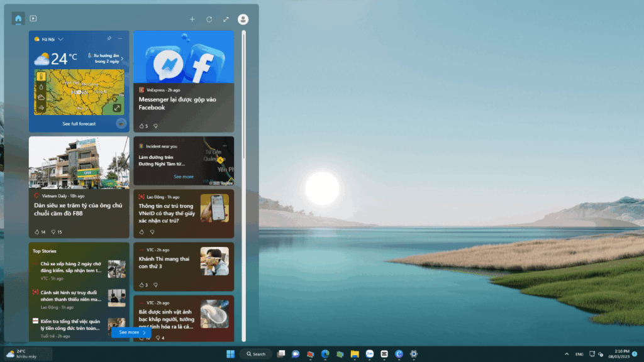Open Messenger and Facebook article image

[x=184, y=57]
